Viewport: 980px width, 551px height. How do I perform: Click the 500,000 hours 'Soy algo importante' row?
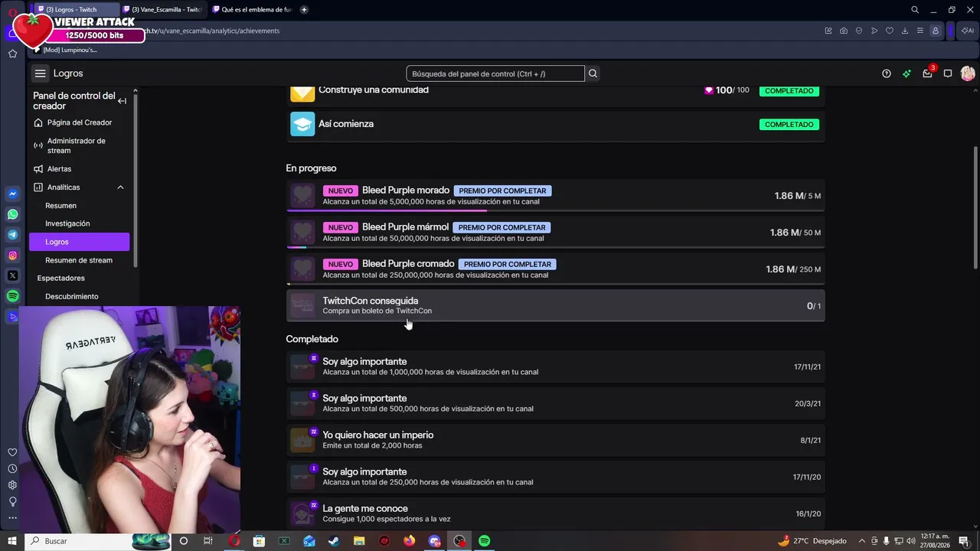pos(556,403)
